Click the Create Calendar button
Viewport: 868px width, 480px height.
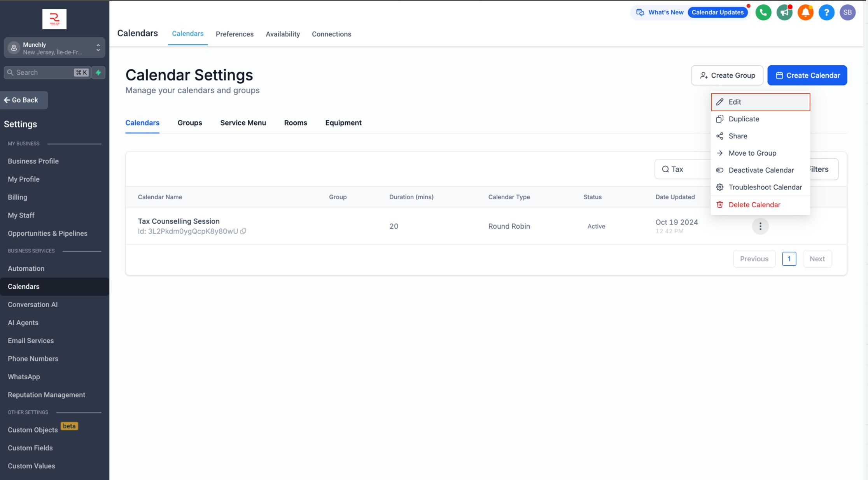point(807,75)
